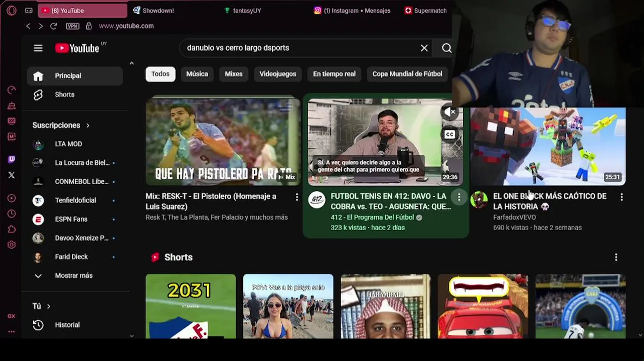Open FarfadoxVEVO channel avatar
Viewport: 644px width, 361px height.
[479, 200]
